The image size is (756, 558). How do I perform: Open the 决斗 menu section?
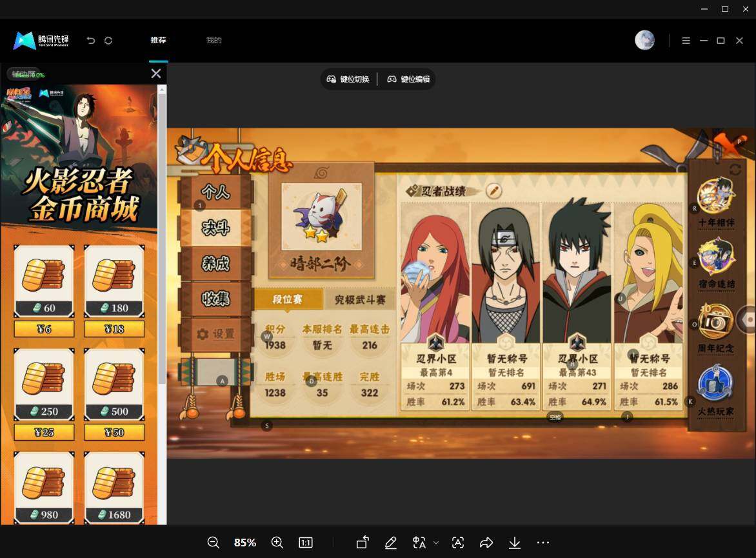coord(215,227)
